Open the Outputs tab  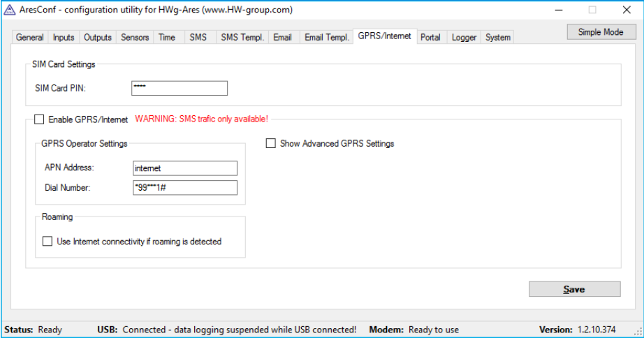click(x=98, y=38)
